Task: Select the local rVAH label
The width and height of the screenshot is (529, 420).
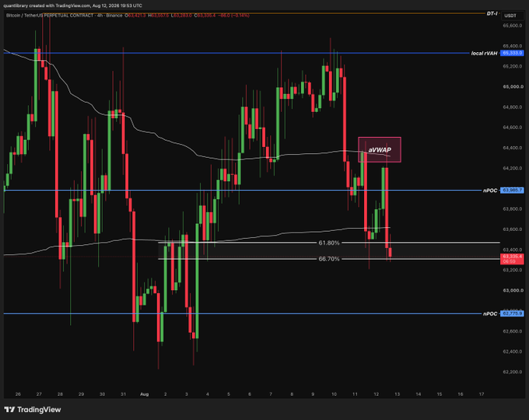Action: pyautogui.click(x=484, y=54)
